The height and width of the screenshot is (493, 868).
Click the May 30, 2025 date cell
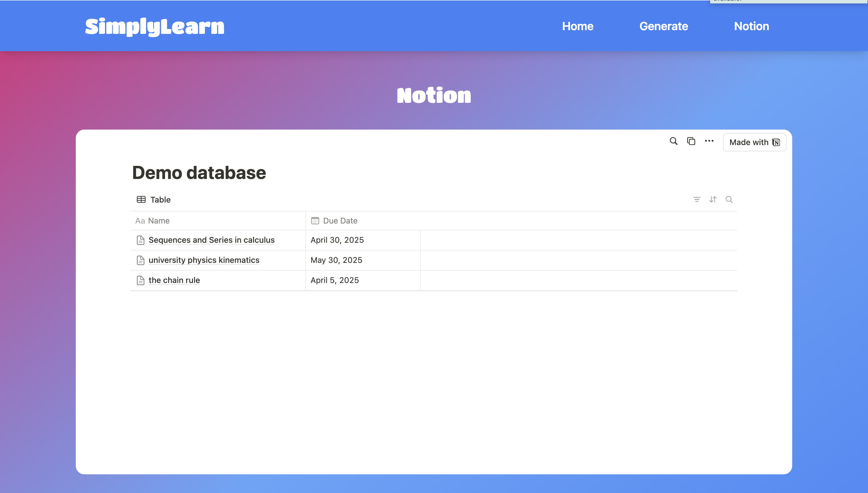pos(336,260)
